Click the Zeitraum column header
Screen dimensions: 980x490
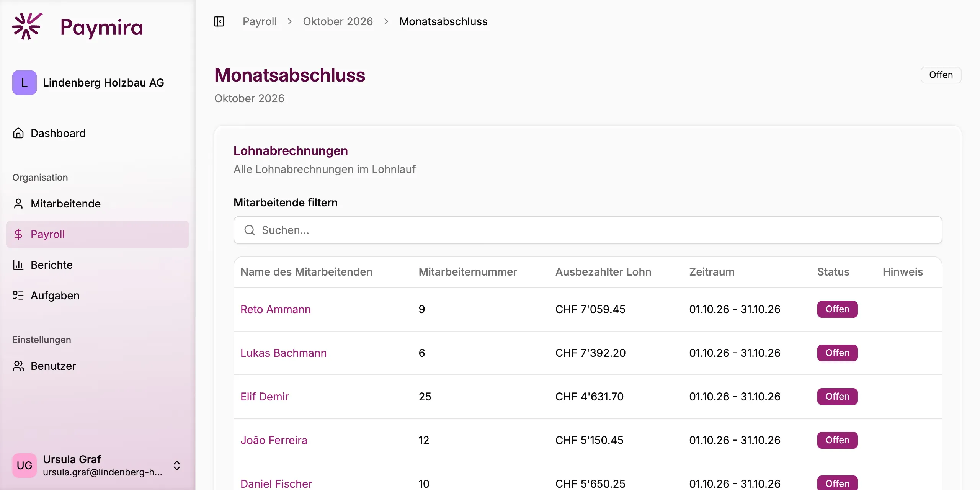[x=712, y=272]
